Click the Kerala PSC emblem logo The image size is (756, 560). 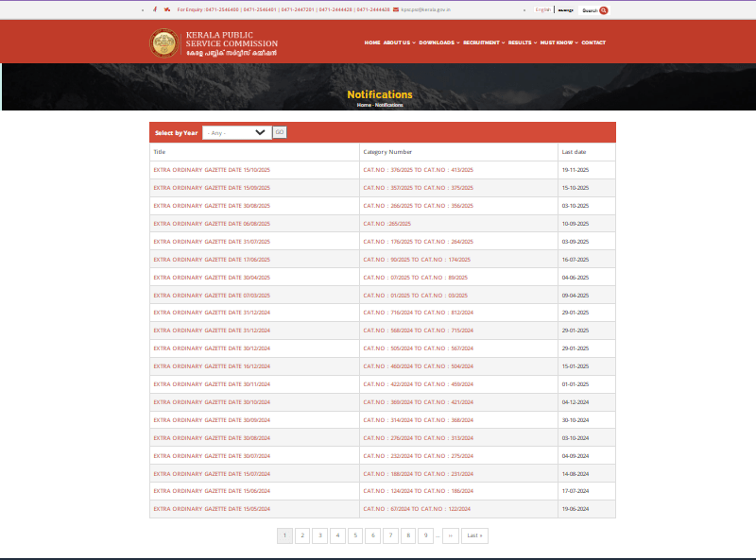click(x=163, y=42)
